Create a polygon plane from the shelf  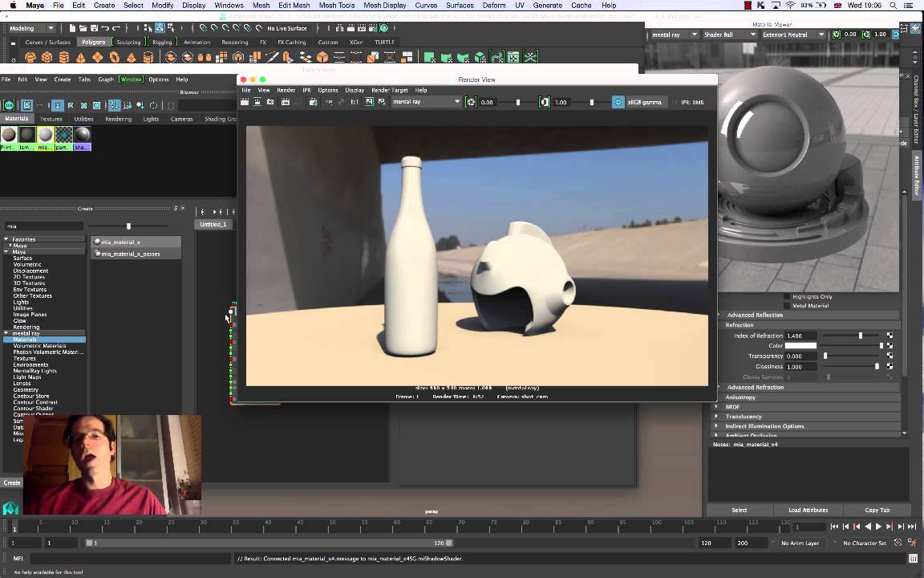(98, 57)
